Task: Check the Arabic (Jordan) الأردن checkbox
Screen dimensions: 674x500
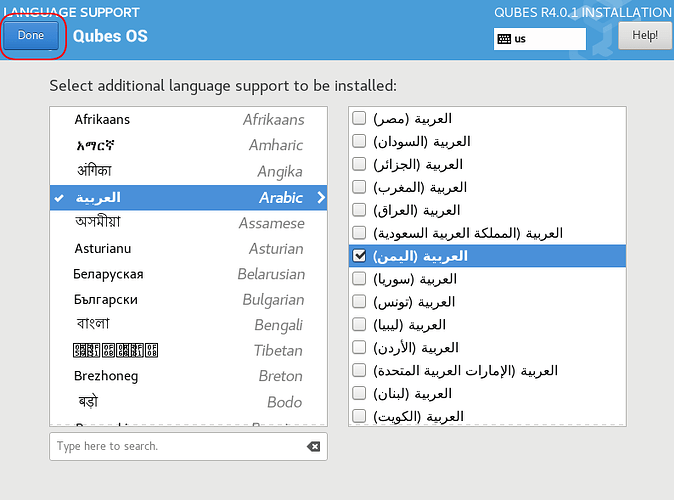Action: [x=359, y=347]
